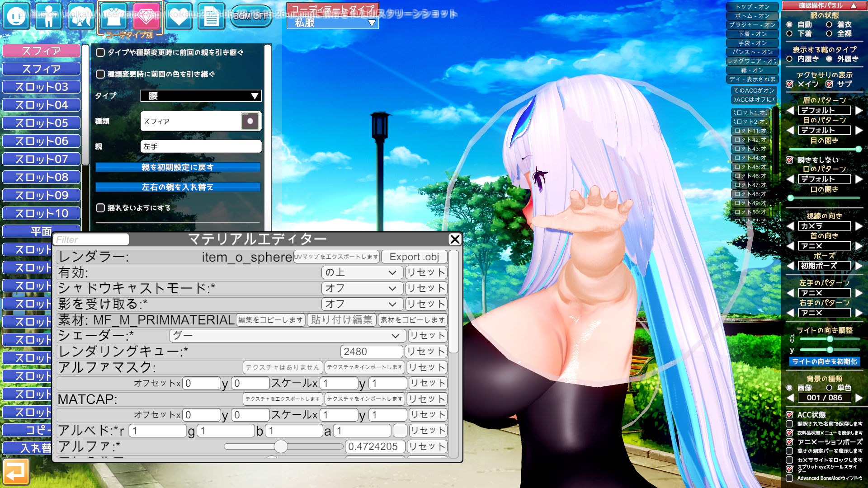Enable '揺れないようにする' checkbox

pyautogui.click(x=100, y=208)
